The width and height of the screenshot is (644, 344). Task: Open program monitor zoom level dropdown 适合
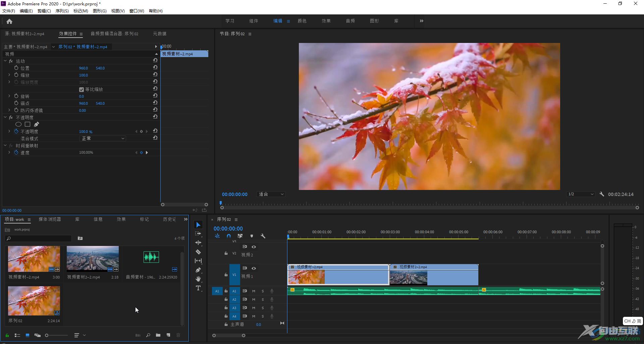tap(271, 194)
